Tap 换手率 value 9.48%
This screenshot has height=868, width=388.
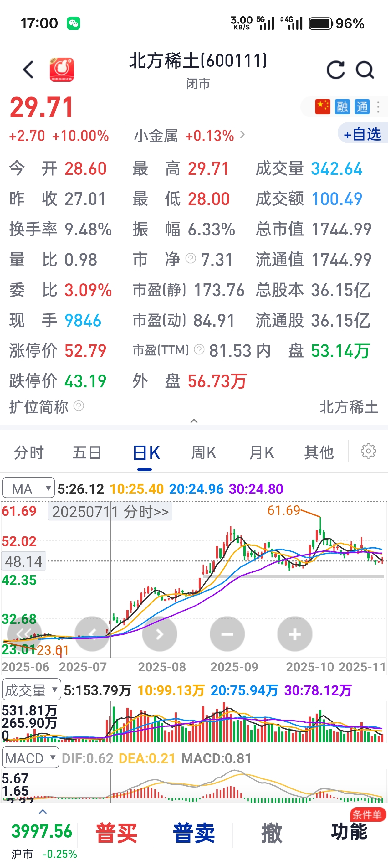coord(88,229)
